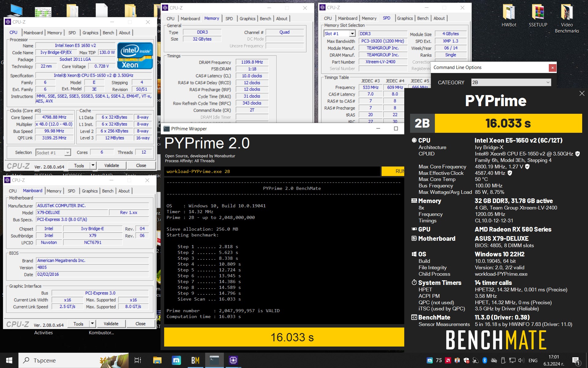Select SPD tab in CPU-Z Mainboard window
This screenshot has width=588, height=368.
[x=71, y=191]
